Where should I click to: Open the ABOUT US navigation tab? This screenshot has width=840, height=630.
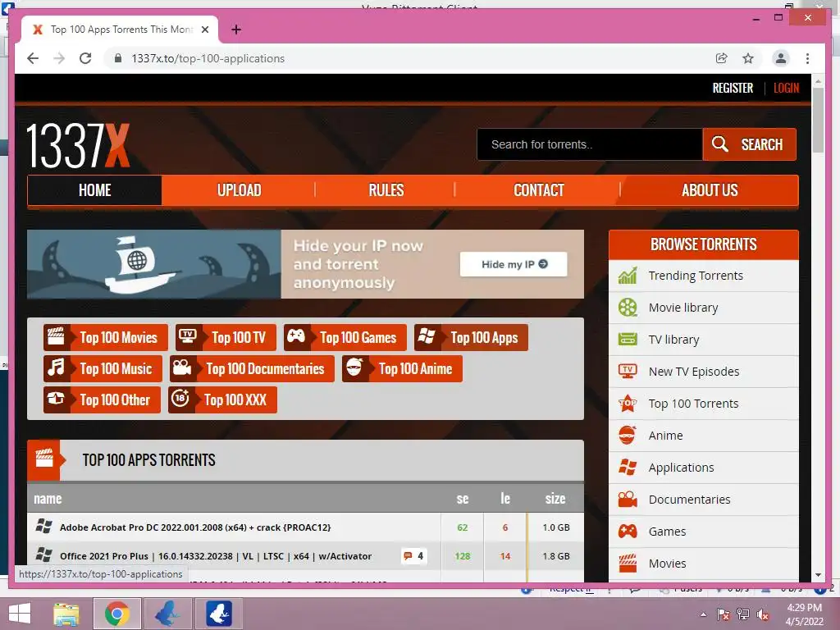pos(710,190)
